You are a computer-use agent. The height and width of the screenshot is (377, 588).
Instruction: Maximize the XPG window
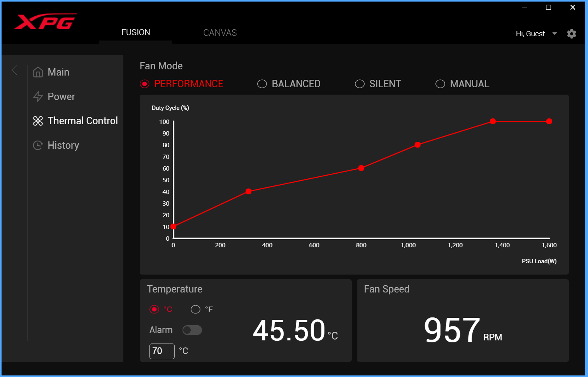click(x=548, y=7)
